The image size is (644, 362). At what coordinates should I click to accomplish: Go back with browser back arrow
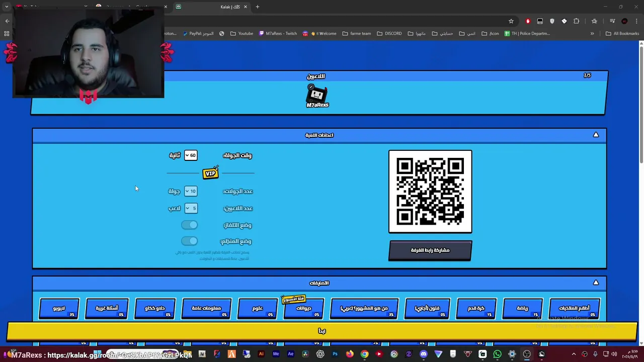click(7, 21)
